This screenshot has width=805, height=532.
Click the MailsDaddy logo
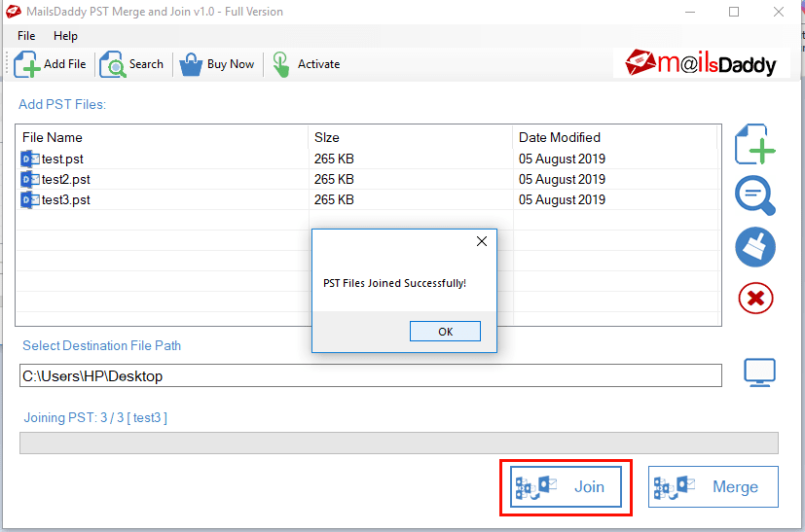click(701, 63)
